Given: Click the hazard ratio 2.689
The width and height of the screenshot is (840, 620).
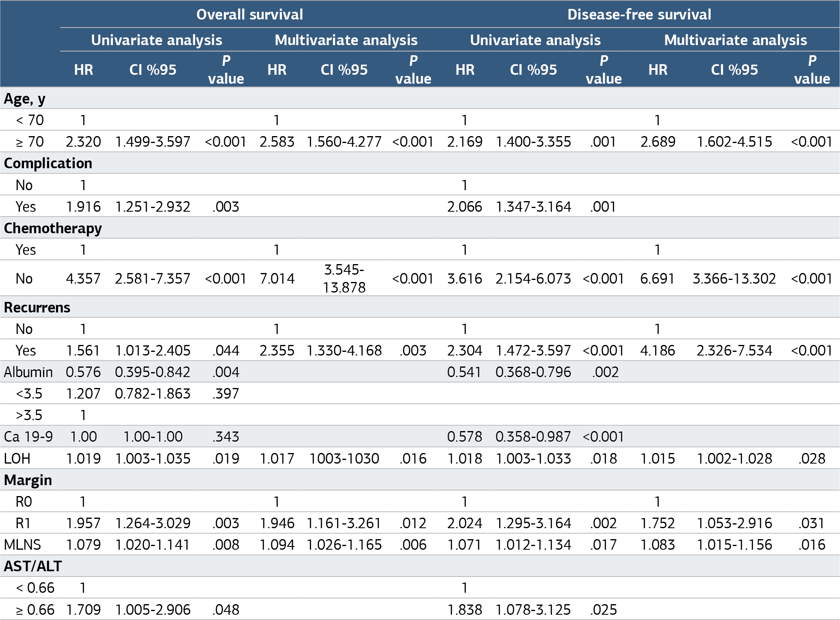Looking at the screenshot, I should click(658, 142).
